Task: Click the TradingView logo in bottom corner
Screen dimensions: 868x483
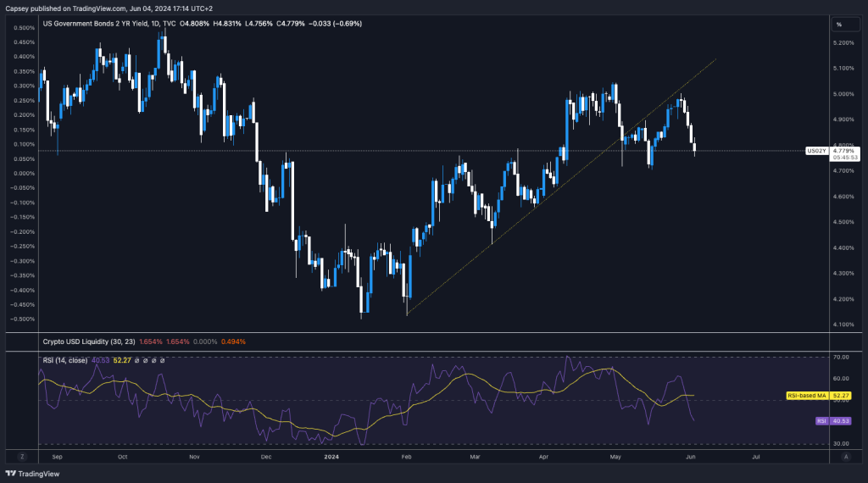Action: click(26, 475)
